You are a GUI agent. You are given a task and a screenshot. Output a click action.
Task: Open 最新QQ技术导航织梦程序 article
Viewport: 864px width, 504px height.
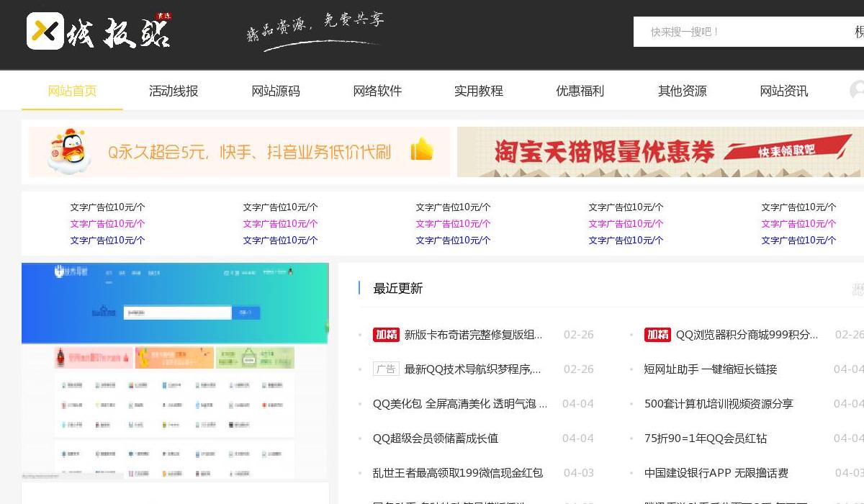[473, 369]
